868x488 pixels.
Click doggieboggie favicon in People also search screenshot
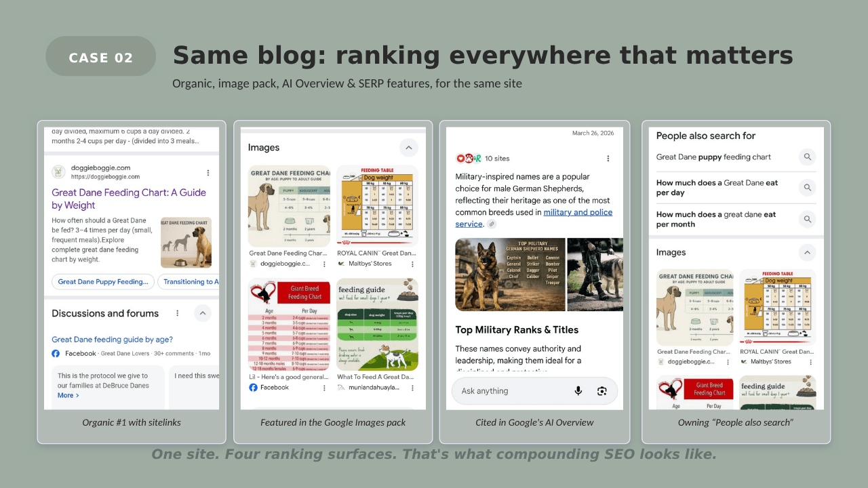point(661,362)
